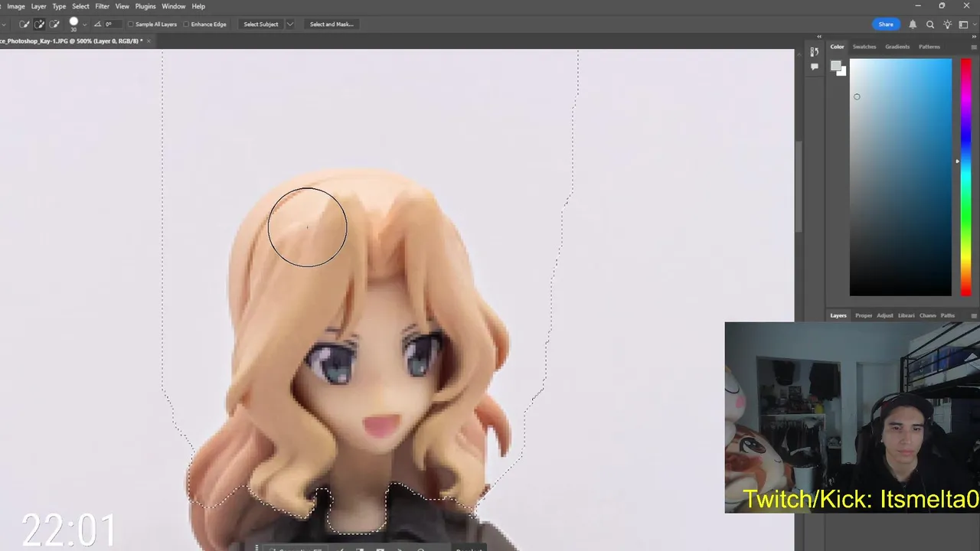Open the Select menu

point(80,6)
